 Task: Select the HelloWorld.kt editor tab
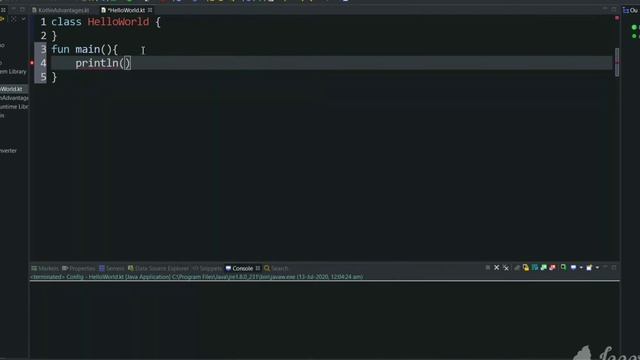point(125,10)
